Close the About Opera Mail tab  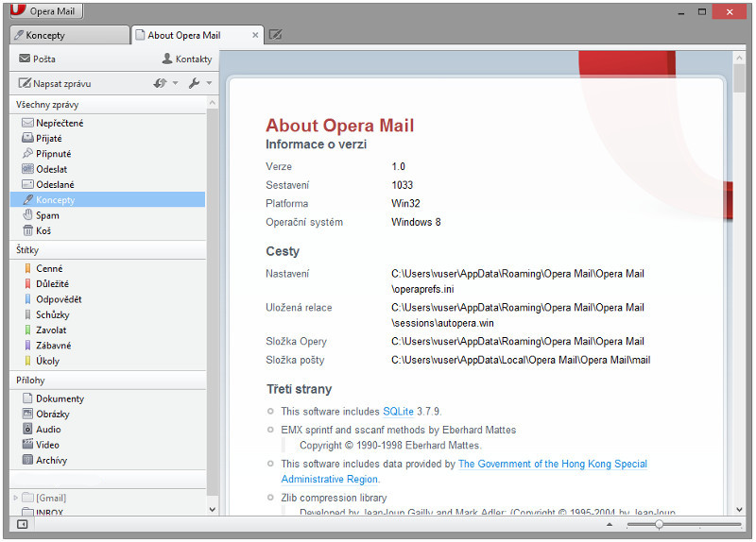coord(255,35)
